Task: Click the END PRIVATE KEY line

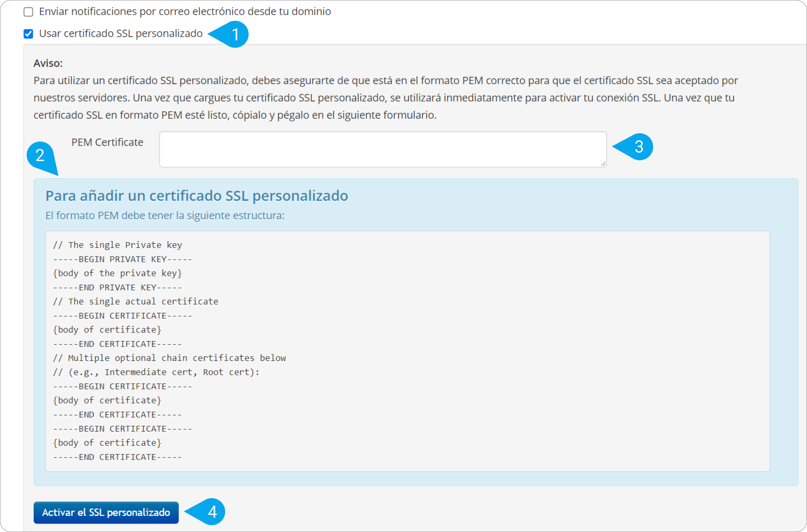Action: pos(117,288)
